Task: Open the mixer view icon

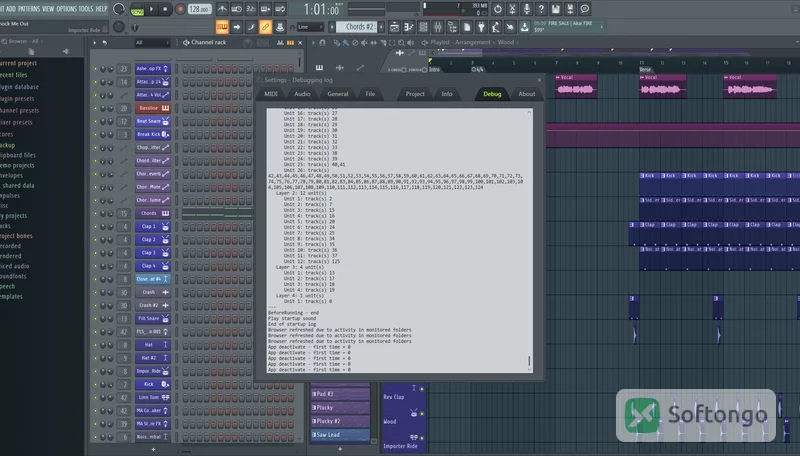Action: 438,27
